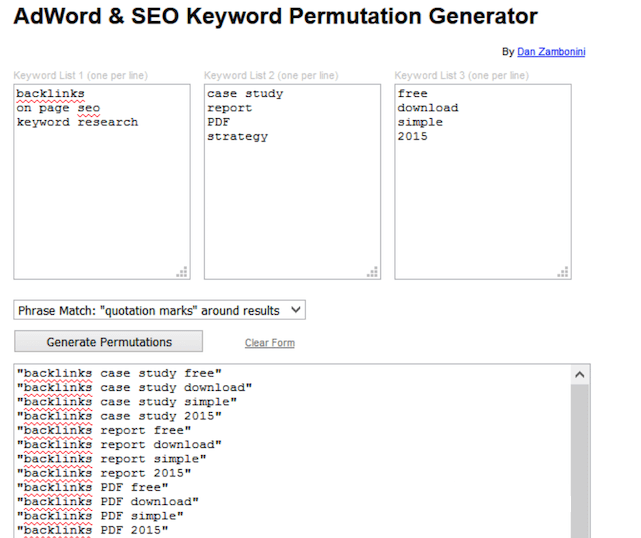The width and height of the screenshot is (641, 538).
Task: Click result "backlinks PDF free"
Action: click(x=92, y=487)
